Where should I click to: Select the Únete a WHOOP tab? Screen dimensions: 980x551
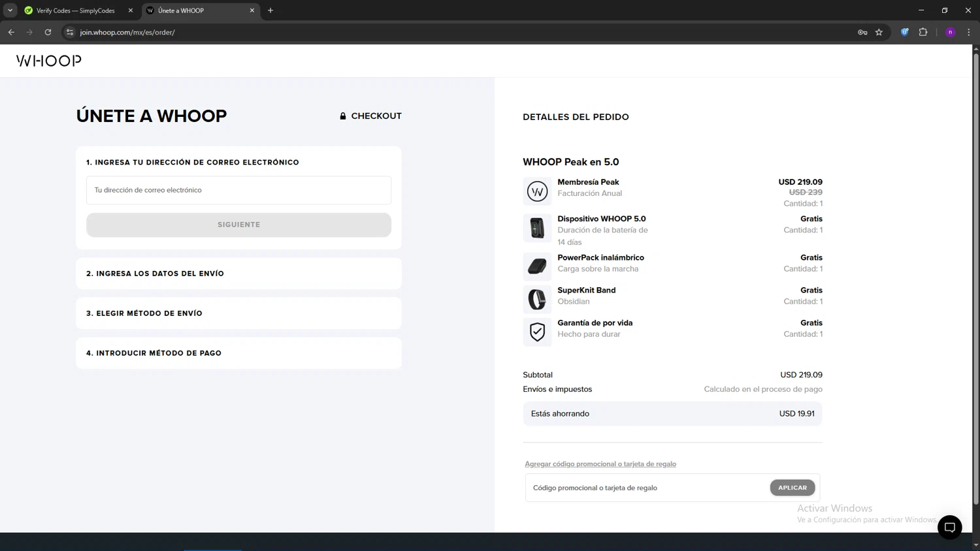coord(199,10)
